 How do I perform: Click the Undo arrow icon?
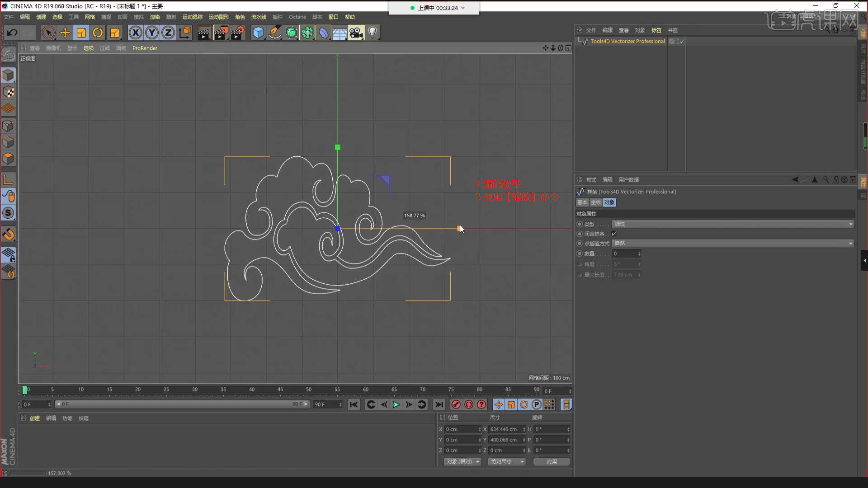click(x=12, y=33)
